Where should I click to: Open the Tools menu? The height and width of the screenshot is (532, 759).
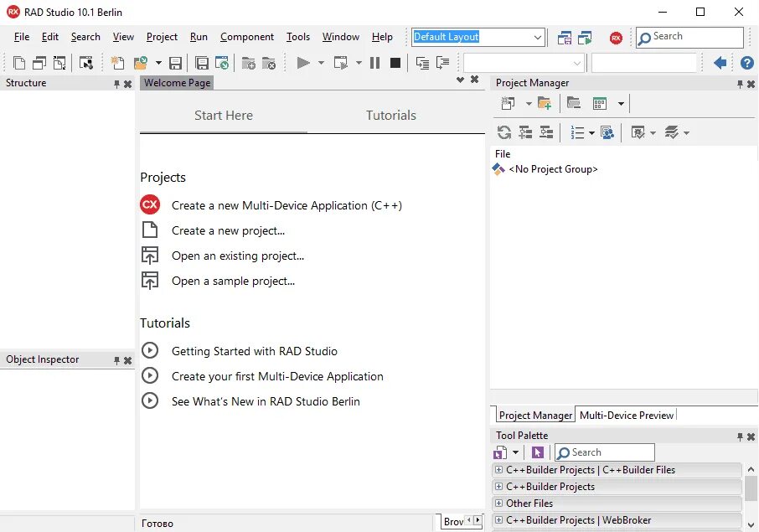297,37
